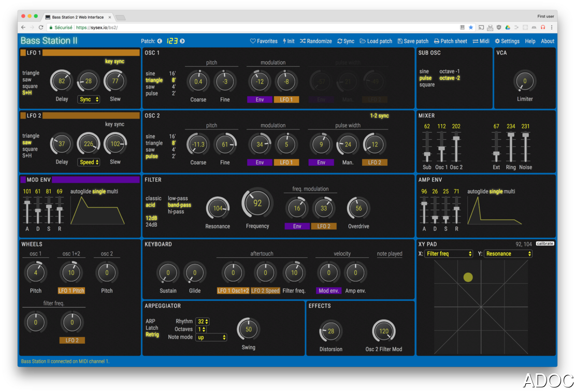Screen dimensions: 575x392
Task: Select saw waveform for OSC 1
Action: (x=150, y=87)
